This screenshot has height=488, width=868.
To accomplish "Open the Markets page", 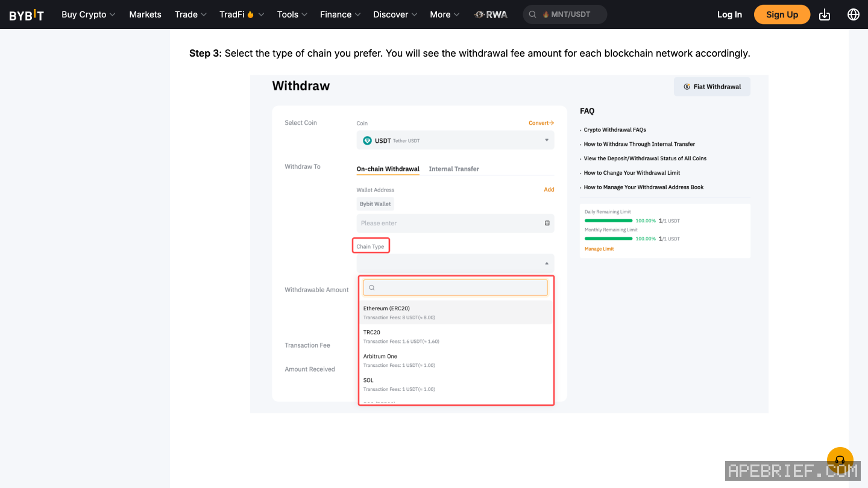I will 145,14.
